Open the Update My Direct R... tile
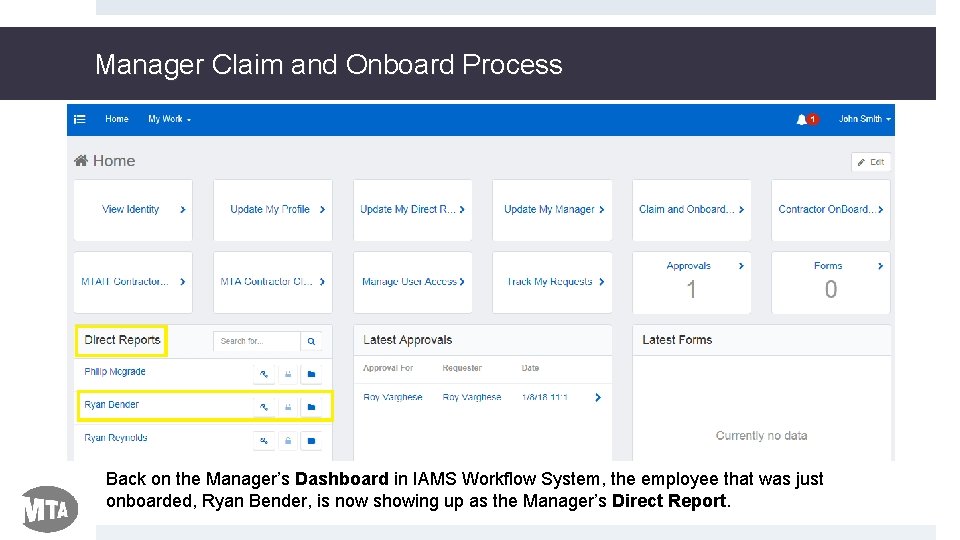 (x=412, y=209)
